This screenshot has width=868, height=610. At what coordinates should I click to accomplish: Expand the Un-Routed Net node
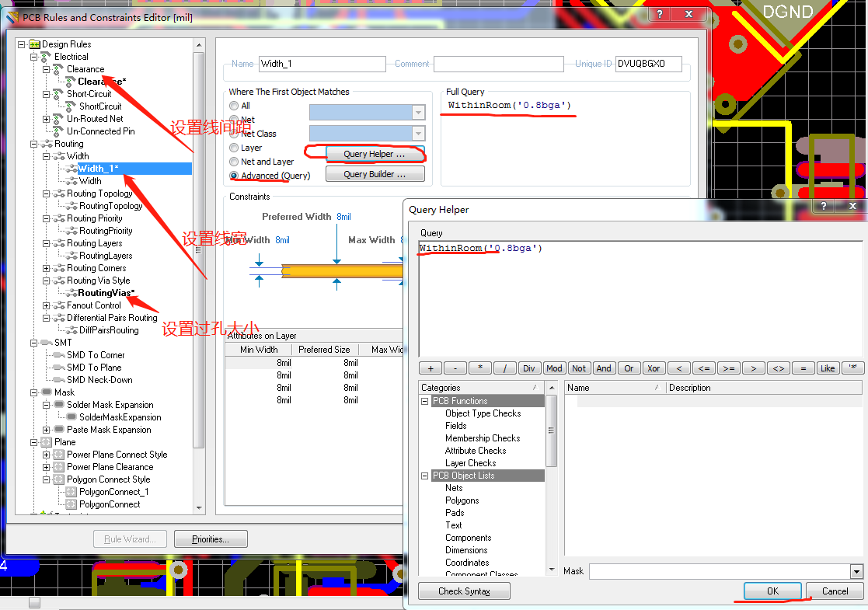coord(47,119)
